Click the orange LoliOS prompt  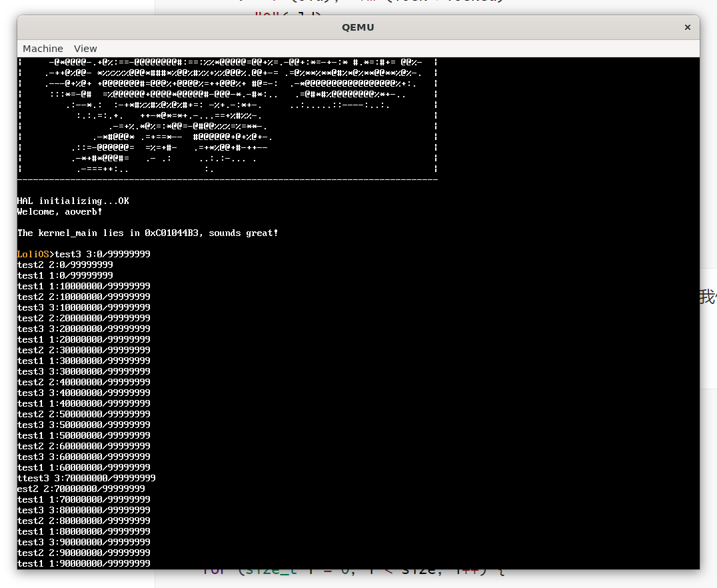pyautogui.click(x=34, y=254)
